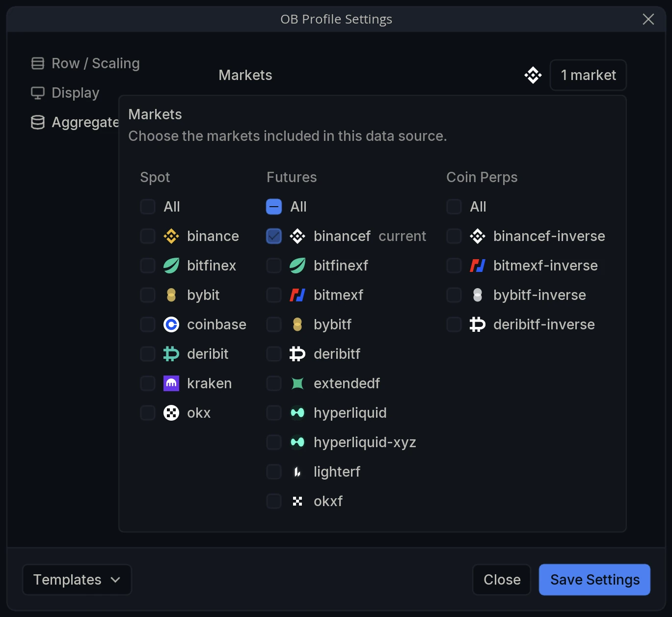Open the 1 market selector
Screen dimensions: 672x617
[x=588, y=75]
